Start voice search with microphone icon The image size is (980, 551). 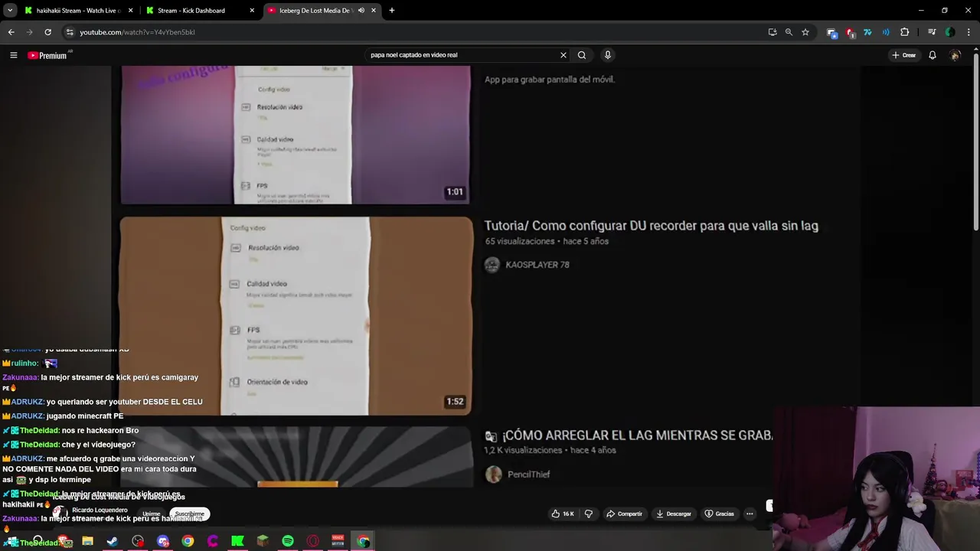coord(608,55)
